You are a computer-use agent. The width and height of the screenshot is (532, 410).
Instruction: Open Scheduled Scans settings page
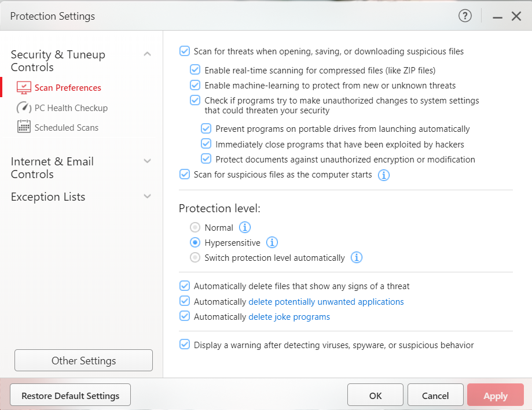coord(66,127)
